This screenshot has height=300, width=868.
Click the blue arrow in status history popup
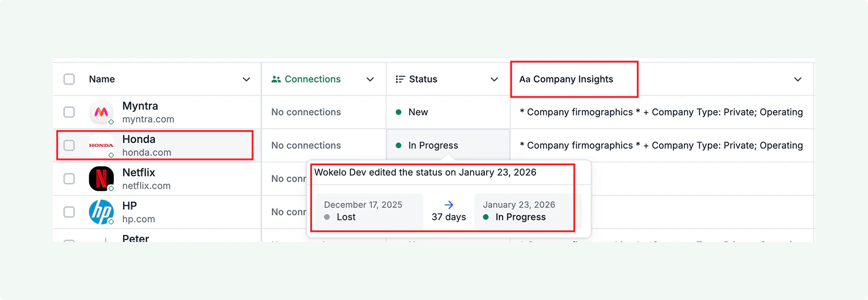[x=449, y=205]
